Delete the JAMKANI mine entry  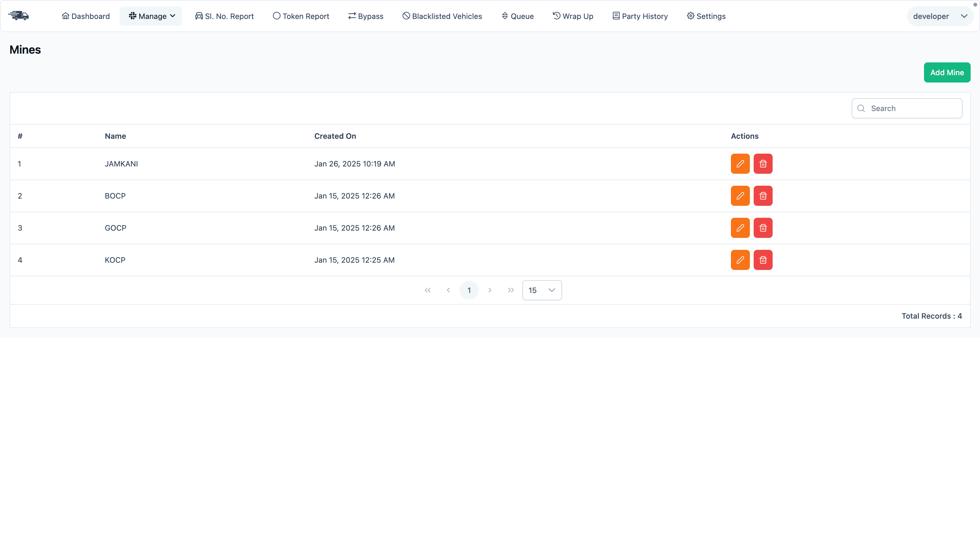point(763,164)
